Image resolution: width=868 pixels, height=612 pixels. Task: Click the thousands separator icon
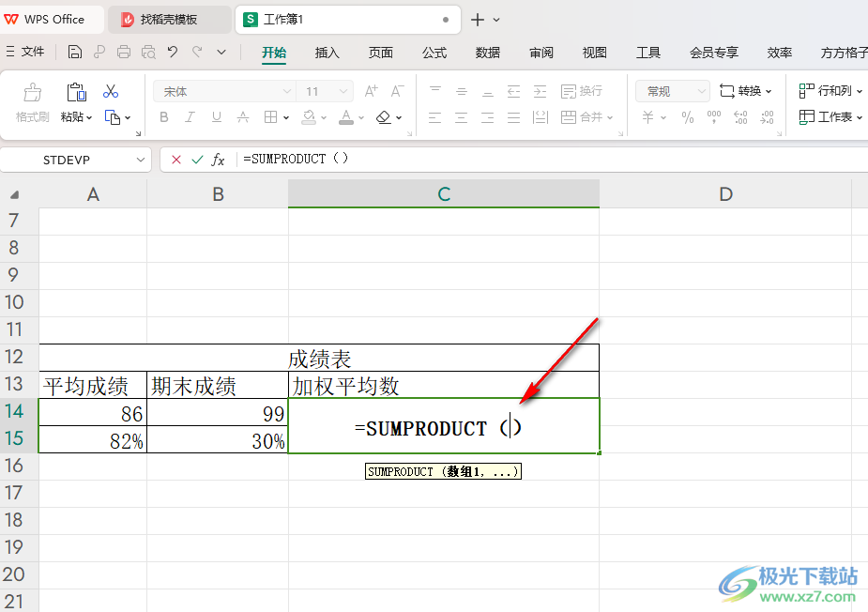click(714, 117)
